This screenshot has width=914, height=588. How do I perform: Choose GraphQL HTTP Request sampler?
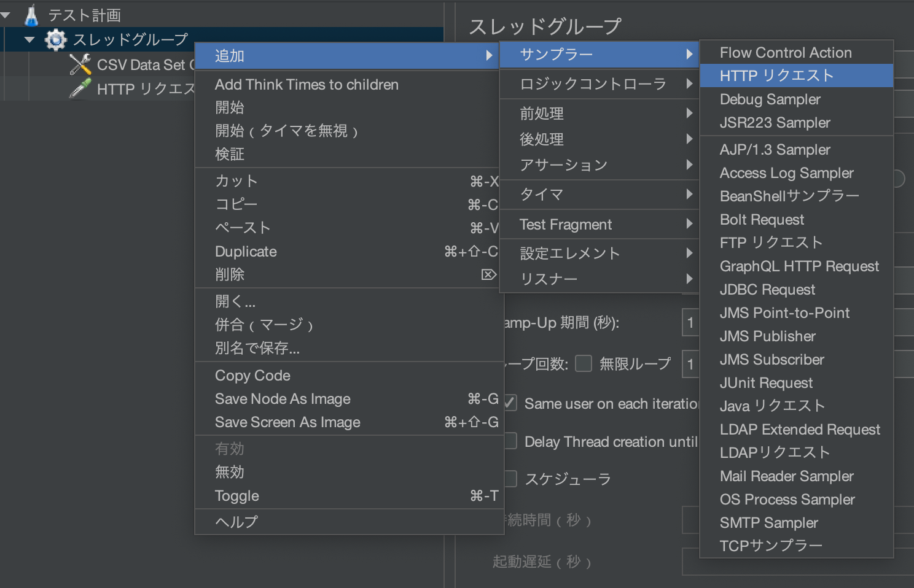click(x=799, y=266)
